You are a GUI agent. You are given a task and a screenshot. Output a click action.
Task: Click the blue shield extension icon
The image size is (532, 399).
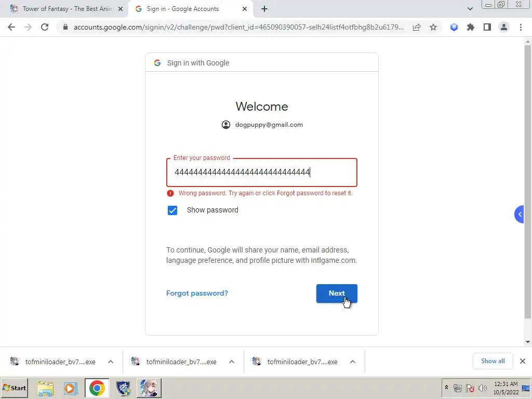click(x=454, y=27)
